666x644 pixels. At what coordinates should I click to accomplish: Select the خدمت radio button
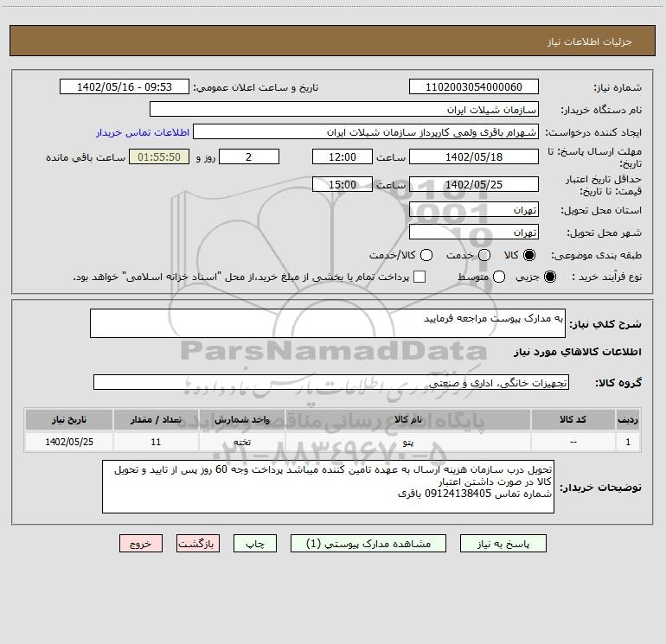(x=484, y=255)
